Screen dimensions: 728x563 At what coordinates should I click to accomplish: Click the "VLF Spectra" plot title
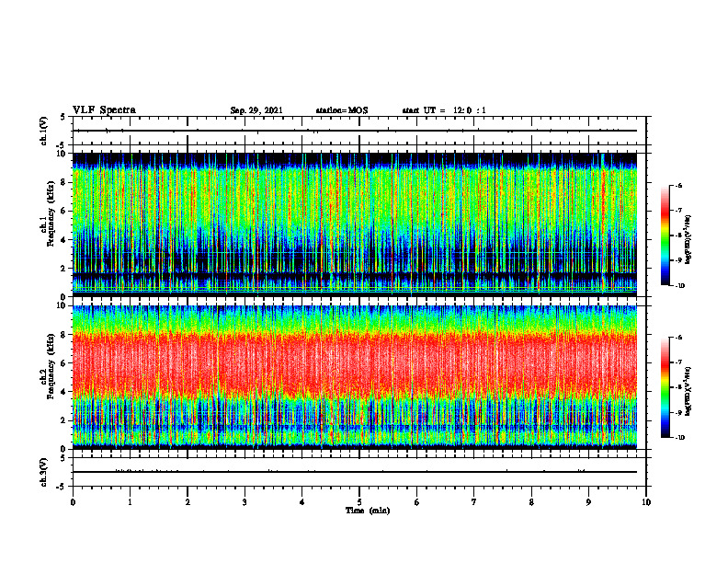104,110
